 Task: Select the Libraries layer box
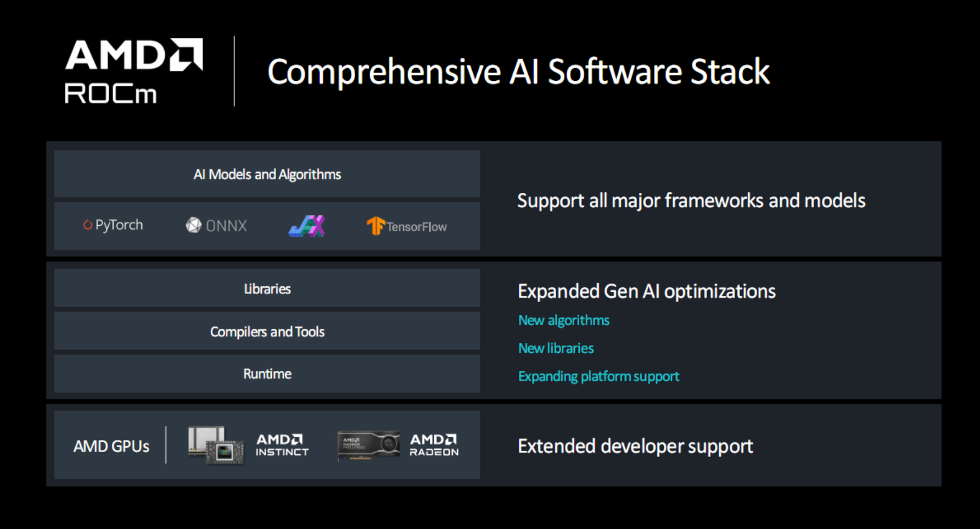(267, 288)
